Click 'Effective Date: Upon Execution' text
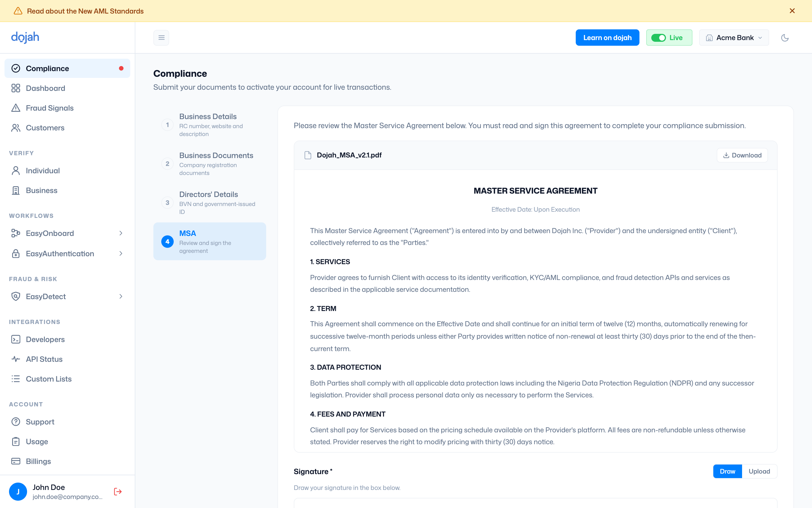 coord(535,209)
